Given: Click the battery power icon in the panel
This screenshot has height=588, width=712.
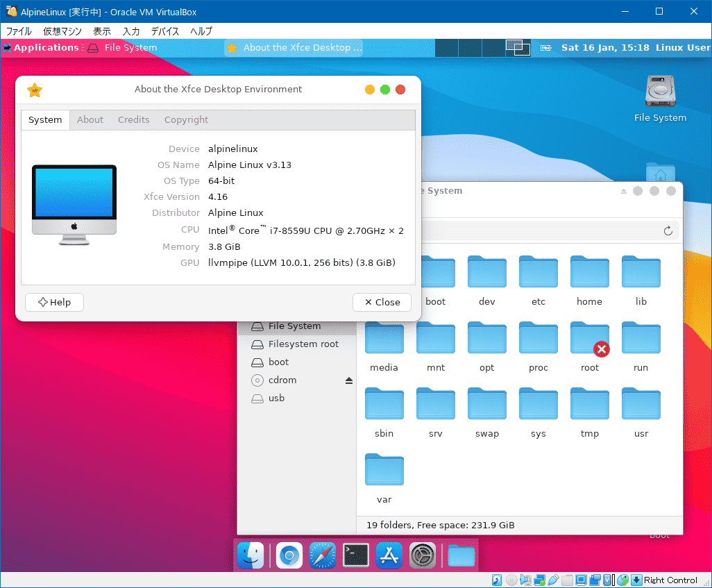Looking at the screenshot, I should (x=546, y=48).
